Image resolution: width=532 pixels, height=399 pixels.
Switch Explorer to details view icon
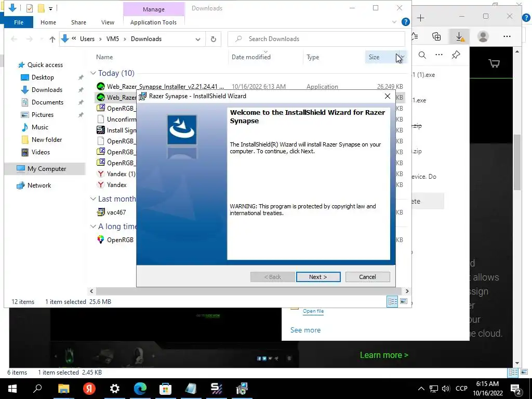[x=392, y=302]
